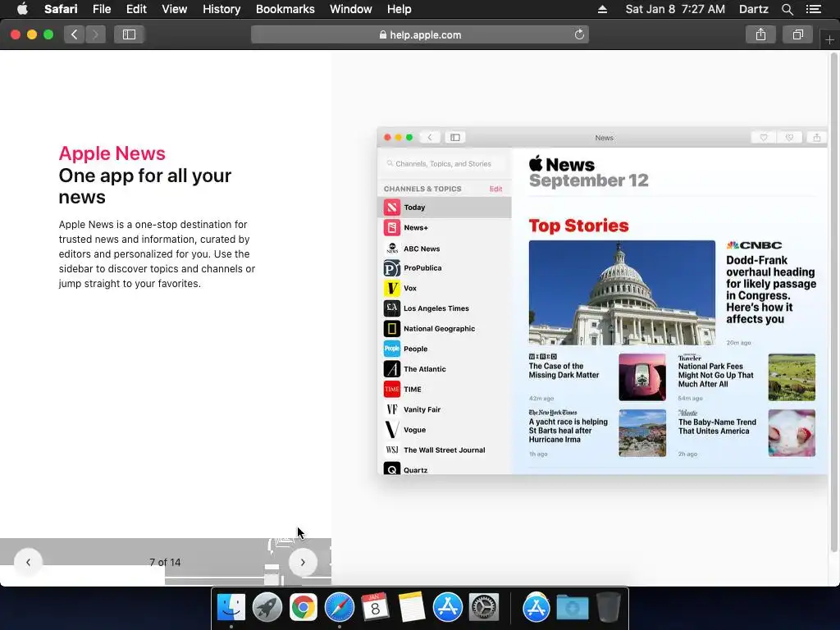Image resolution: width=840 pixels, height=630 pixels.
Task: Open the Downloads folder in Dock
Action: pos(572,608)
